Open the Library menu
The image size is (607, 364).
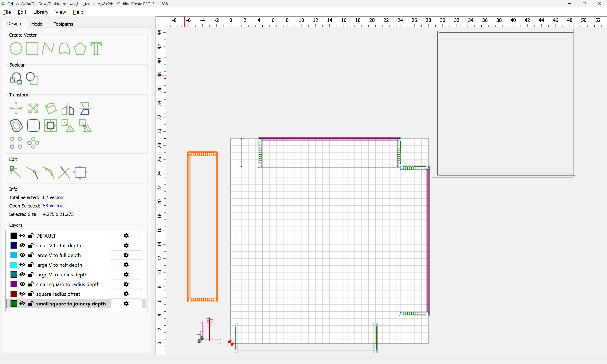pyautogui.click(x=41, y=12)
